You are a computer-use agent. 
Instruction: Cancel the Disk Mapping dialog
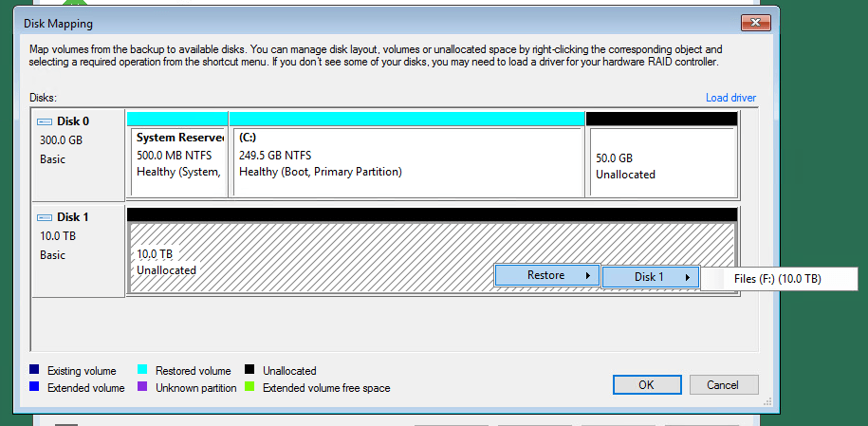pos(723,385)
